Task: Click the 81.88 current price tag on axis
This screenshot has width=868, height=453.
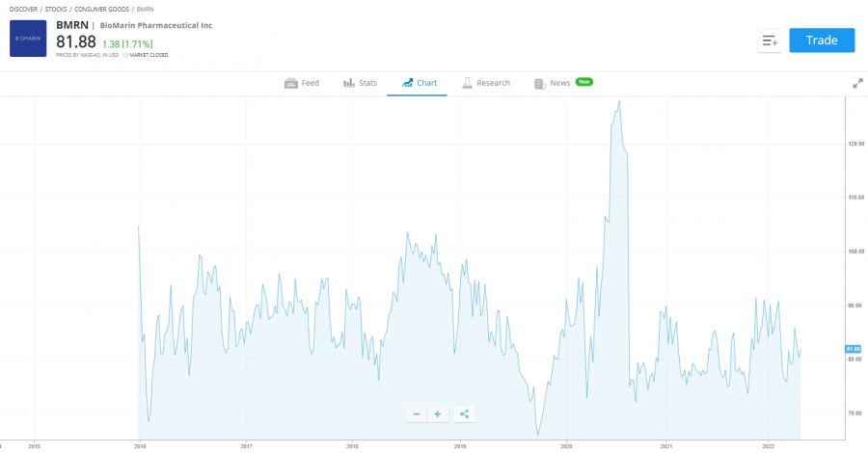Action: point(854,349)
